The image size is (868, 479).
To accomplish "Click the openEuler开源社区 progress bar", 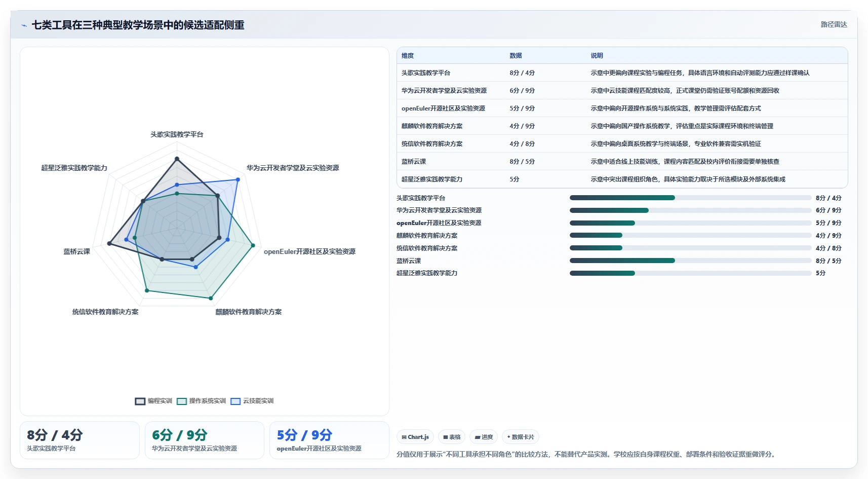I will tap(690, 223).
